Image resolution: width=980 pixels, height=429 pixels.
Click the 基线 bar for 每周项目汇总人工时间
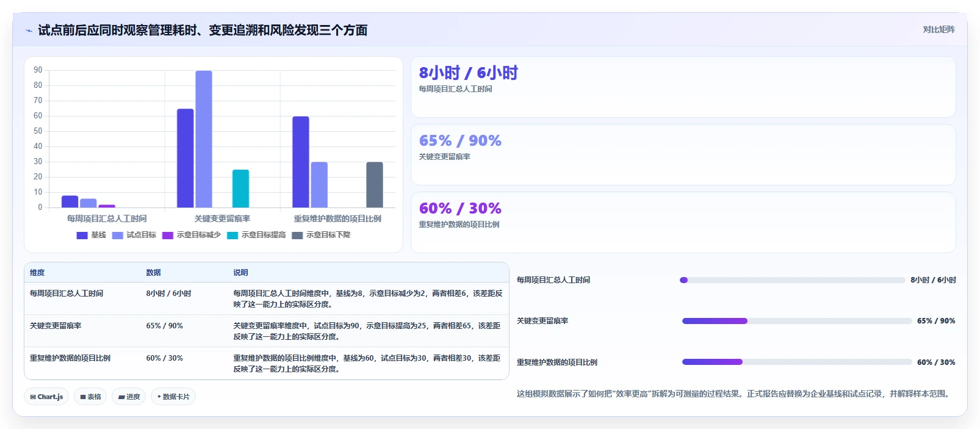tap(70, 201)
